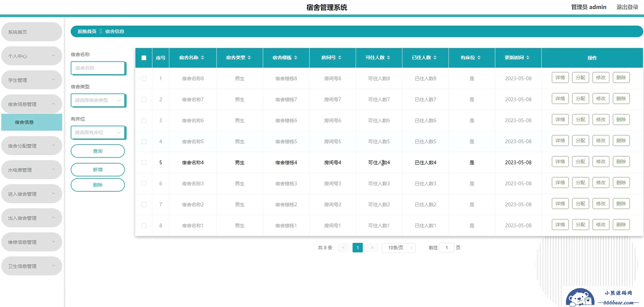Click the batch 删除 button below 新增
The image size is (644, 307).
[x=98, y=185]
